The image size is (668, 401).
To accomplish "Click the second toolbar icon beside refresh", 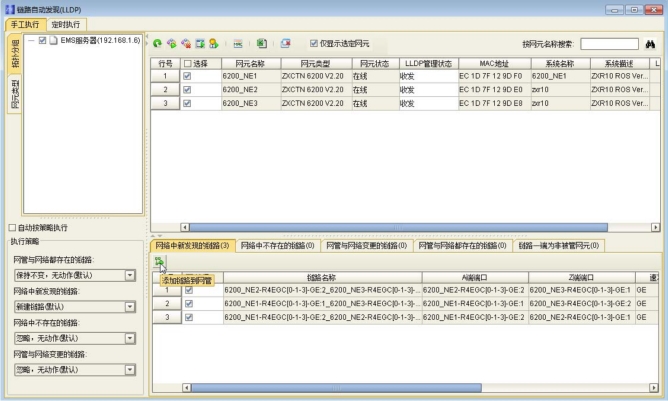I will click(172, 44).
